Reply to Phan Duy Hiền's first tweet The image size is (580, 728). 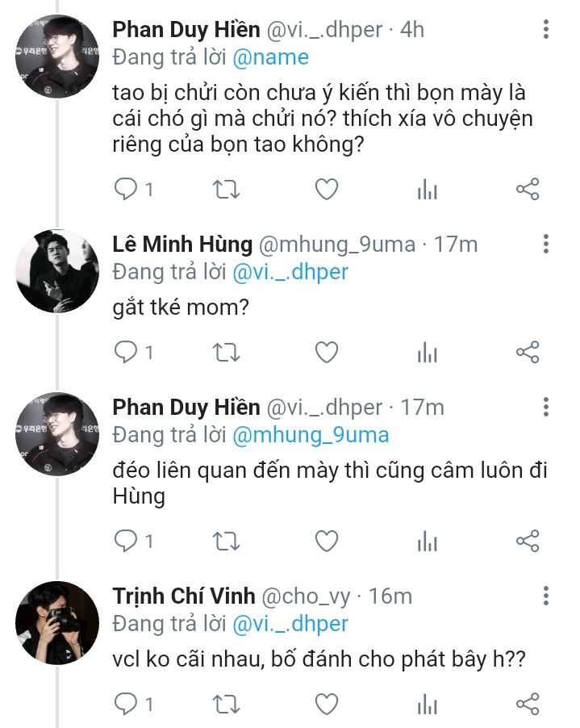pyautogui.click(x=125, y=190)
